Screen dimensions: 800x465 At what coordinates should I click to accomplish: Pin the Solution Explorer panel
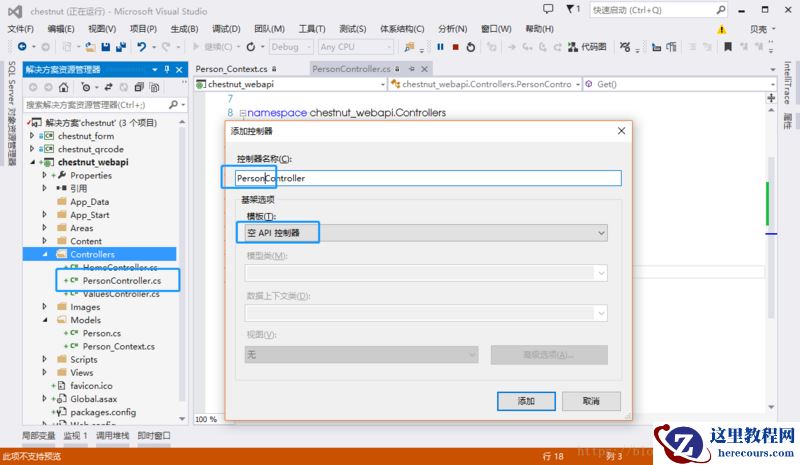(167, 69)
